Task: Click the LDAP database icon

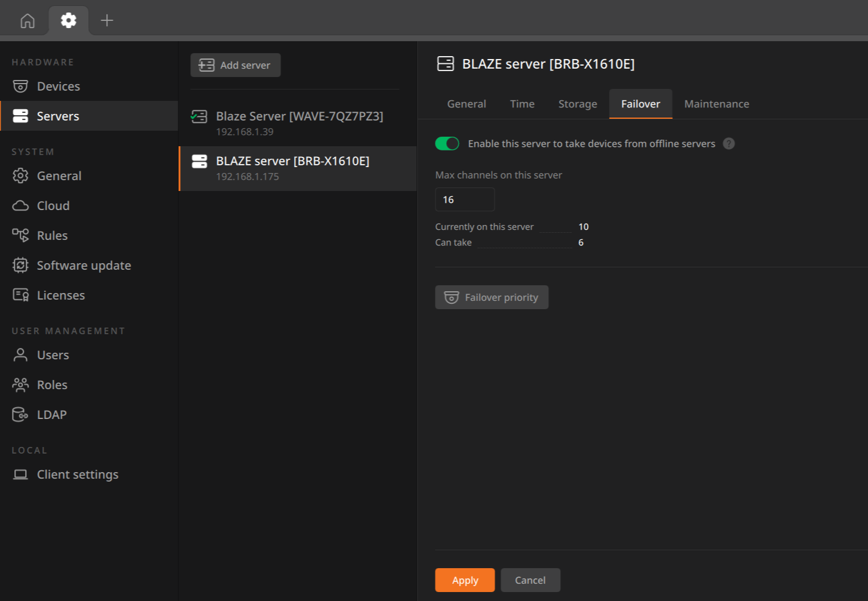Action: pos(20,414)
